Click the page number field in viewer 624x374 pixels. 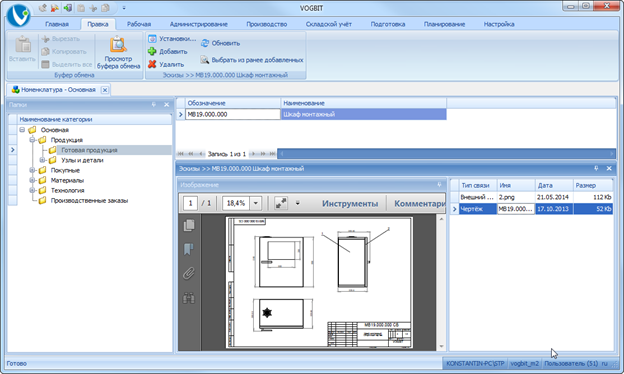coord(190,203)
